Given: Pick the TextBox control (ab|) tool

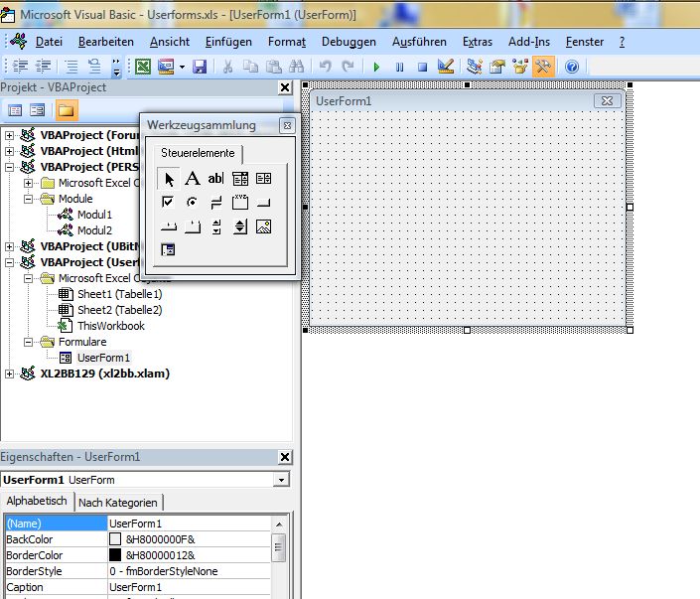Looking at the screenshot, I should tap(216, 179).
